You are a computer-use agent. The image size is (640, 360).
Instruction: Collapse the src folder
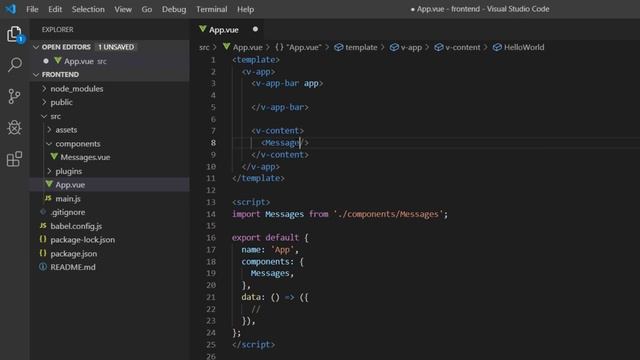(44, 116)
